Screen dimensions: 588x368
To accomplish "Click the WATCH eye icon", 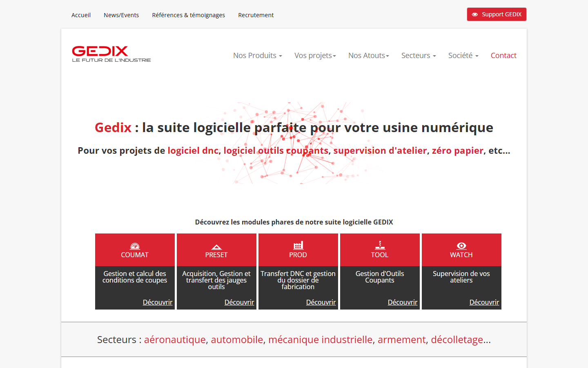I will pos(461,246).
